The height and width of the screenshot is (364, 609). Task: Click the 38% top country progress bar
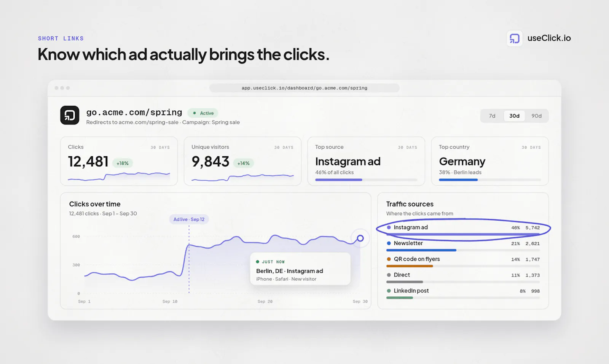point(490,180)
